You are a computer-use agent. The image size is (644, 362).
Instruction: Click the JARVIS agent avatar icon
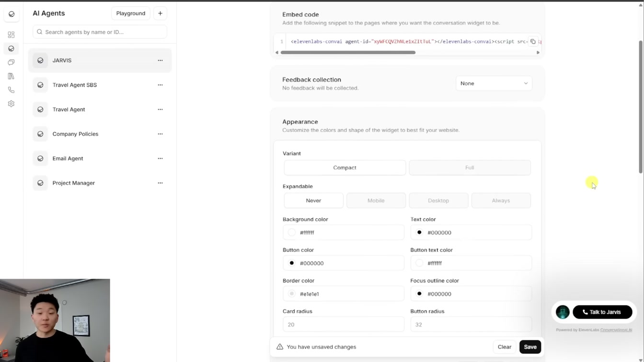(x=40, y=60)
